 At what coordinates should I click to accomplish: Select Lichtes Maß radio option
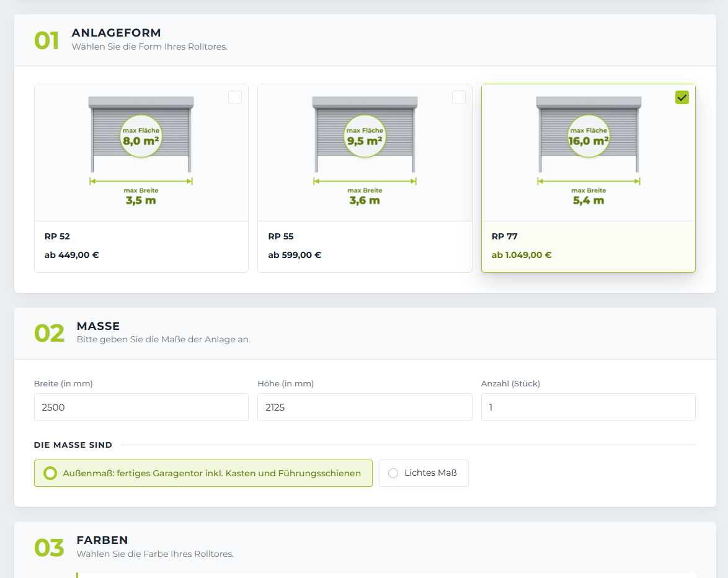(424, 473)
